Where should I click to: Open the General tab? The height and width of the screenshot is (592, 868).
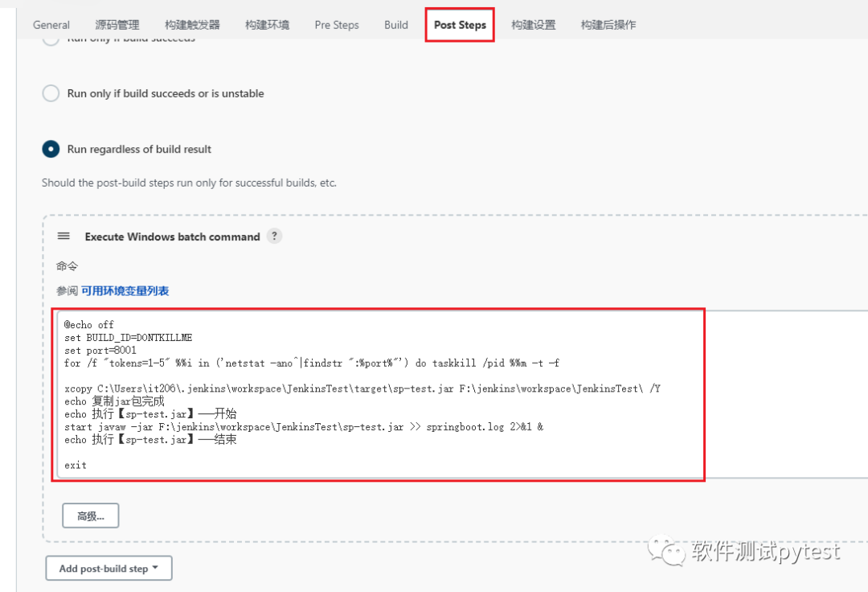tap(51, 25)
